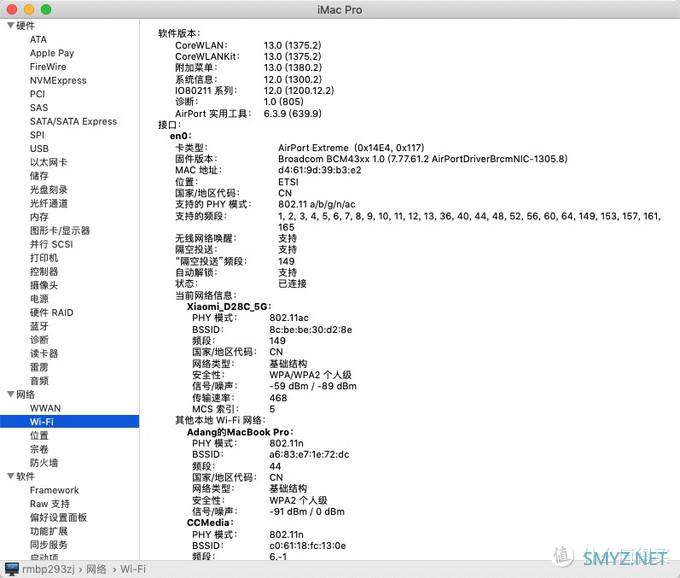The width and height of the screenshot is (680, 578).
Task: Click the Broadcom BCM43xx firmware version text
Action: 422,159
